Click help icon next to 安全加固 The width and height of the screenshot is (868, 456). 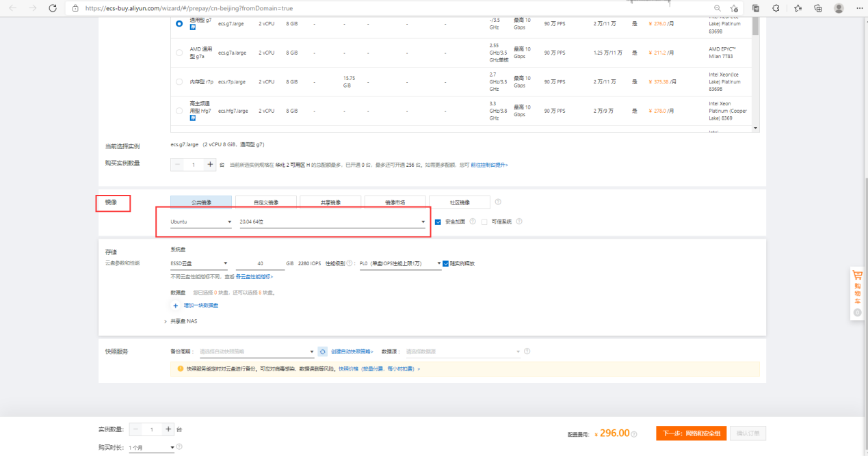coord(473,222)
